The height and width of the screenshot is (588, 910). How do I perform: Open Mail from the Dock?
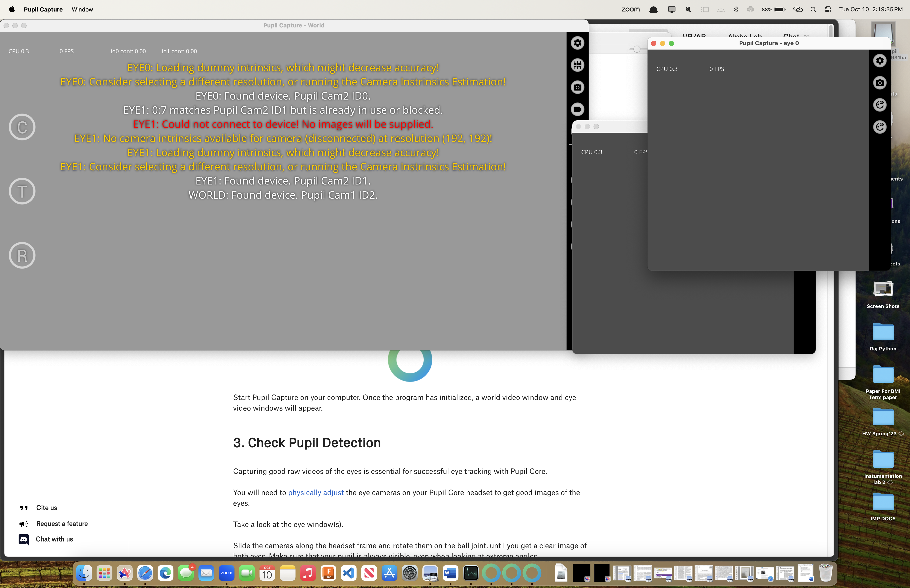pos(206,573)
